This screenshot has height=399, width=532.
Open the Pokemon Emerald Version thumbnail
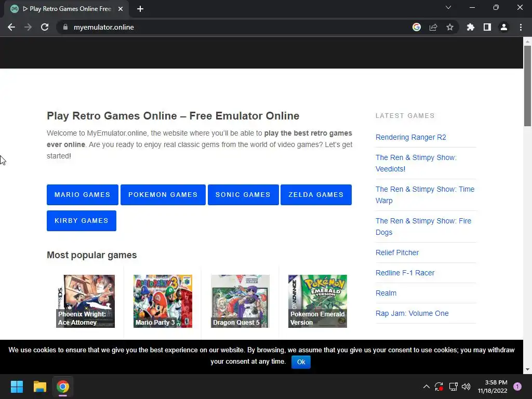click(x=317, y=301)
